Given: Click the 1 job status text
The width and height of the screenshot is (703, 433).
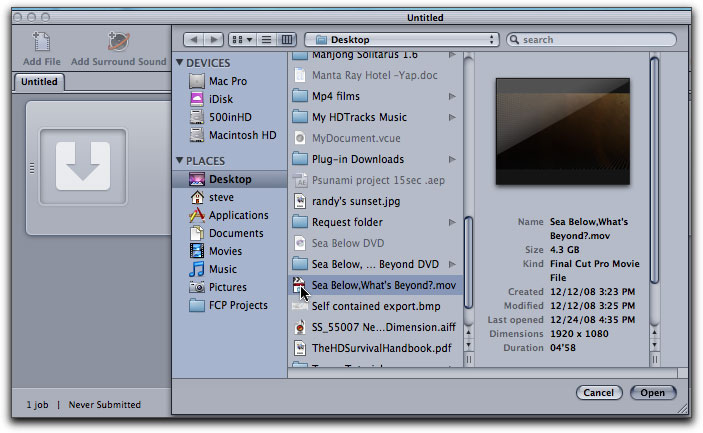Looking at the screenshot, I should (37, 405).
